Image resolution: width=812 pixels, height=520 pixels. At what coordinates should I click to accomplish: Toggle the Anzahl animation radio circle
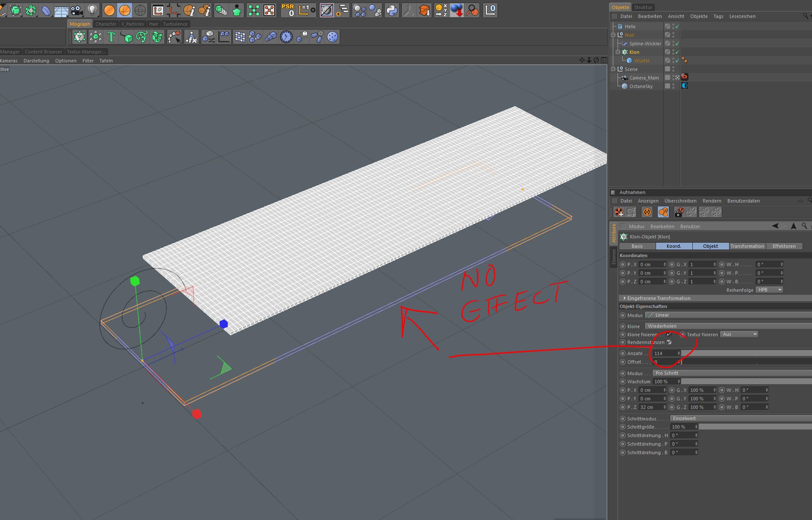click(623, 353)
